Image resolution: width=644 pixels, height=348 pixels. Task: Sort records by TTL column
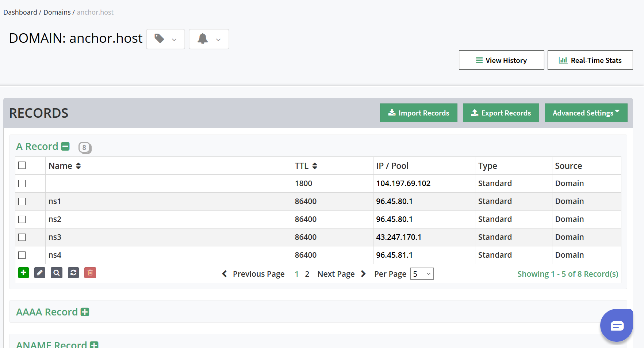click(x=315, y=166)
